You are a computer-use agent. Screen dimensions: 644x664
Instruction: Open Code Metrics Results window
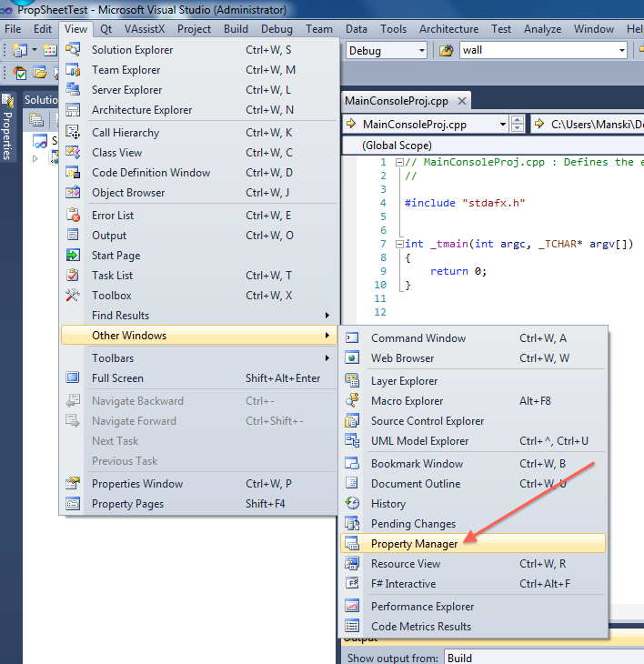click(x=473, y=627)
